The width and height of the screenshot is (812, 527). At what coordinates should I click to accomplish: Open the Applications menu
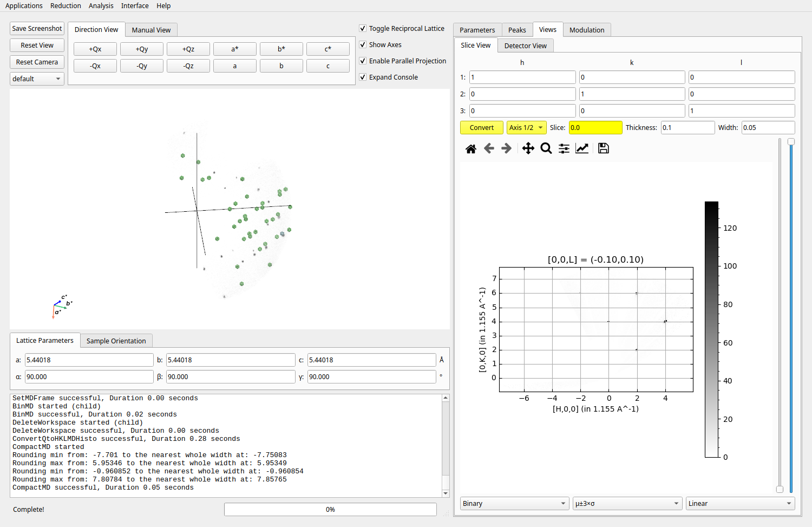pos(24,5)
